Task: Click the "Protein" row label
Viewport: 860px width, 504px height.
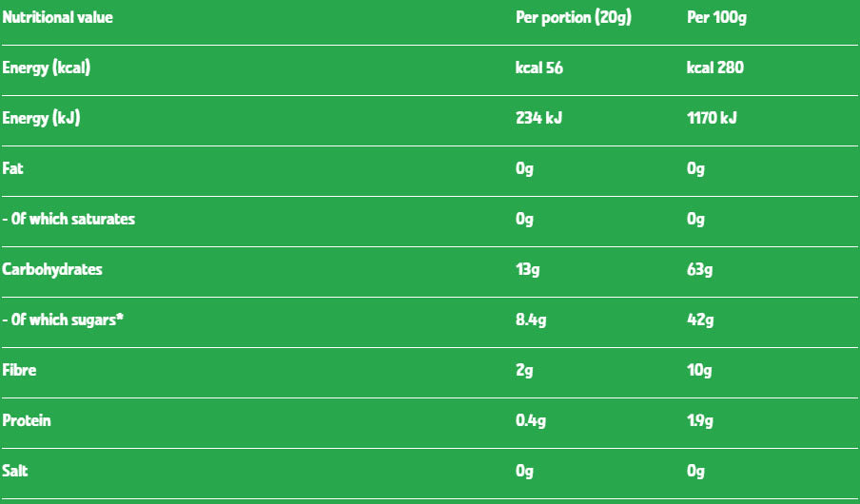Action: [x=27, y=420]
